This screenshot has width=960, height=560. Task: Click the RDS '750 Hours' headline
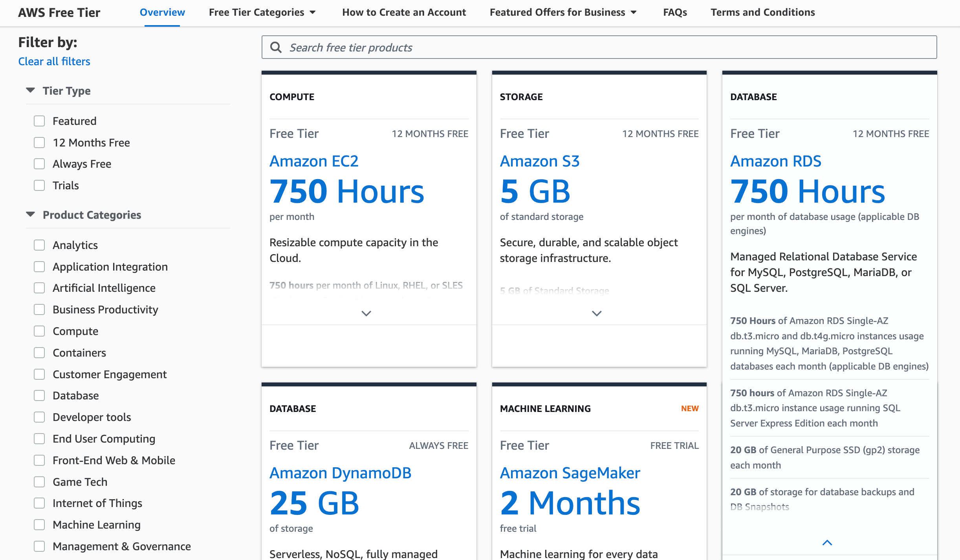click(x=808, y=192)
